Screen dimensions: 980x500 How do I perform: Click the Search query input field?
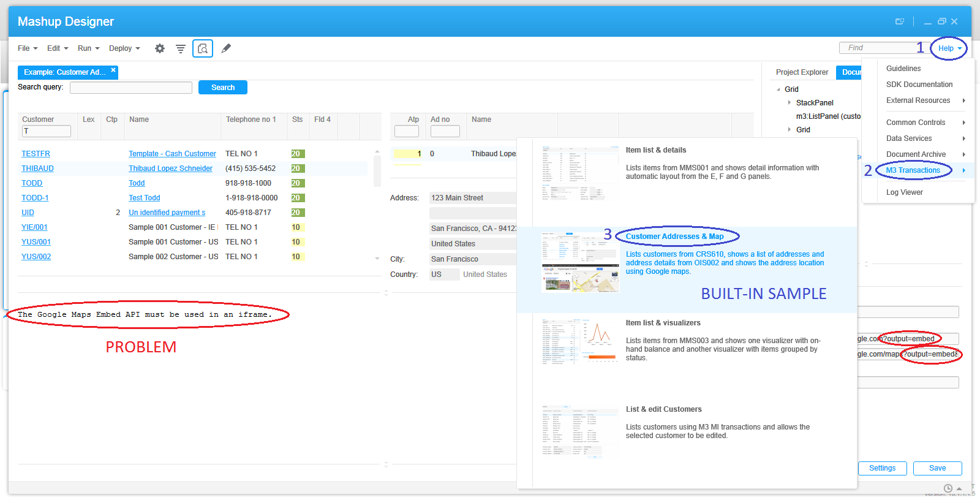[x=131, y=88]
